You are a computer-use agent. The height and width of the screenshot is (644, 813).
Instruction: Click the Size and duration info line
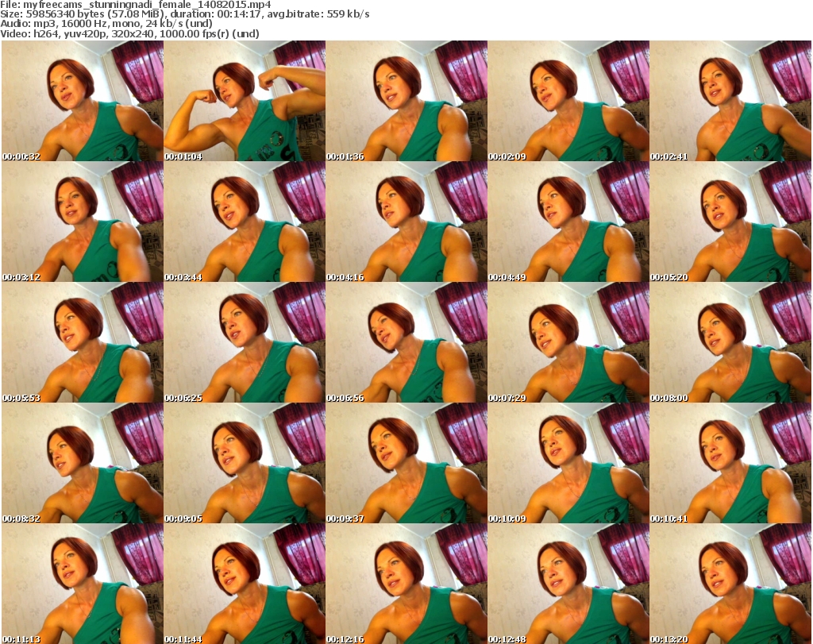(185, 14)
